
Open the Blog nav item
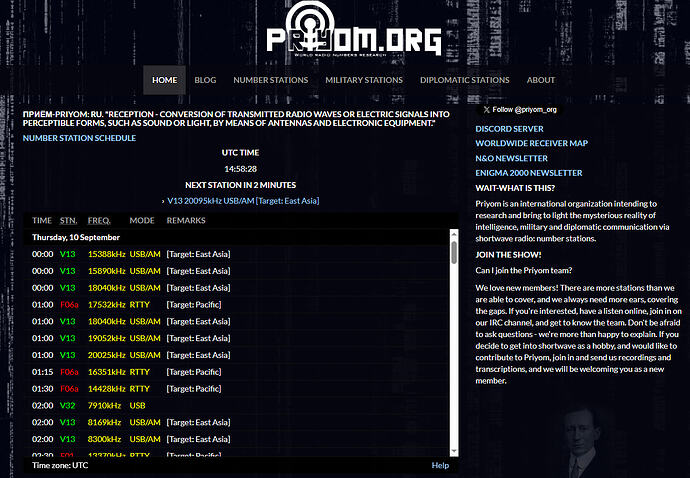pos(205,80)
